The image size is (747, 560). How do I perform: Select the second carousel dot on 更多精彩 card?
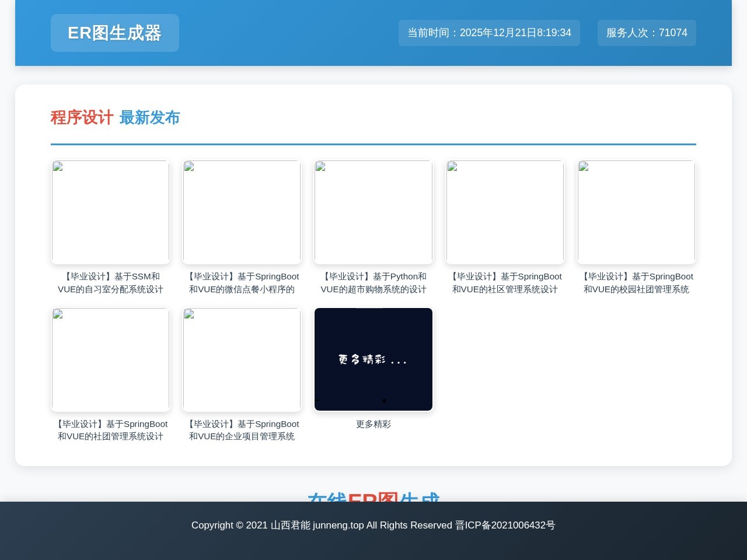tap(384, 401)
